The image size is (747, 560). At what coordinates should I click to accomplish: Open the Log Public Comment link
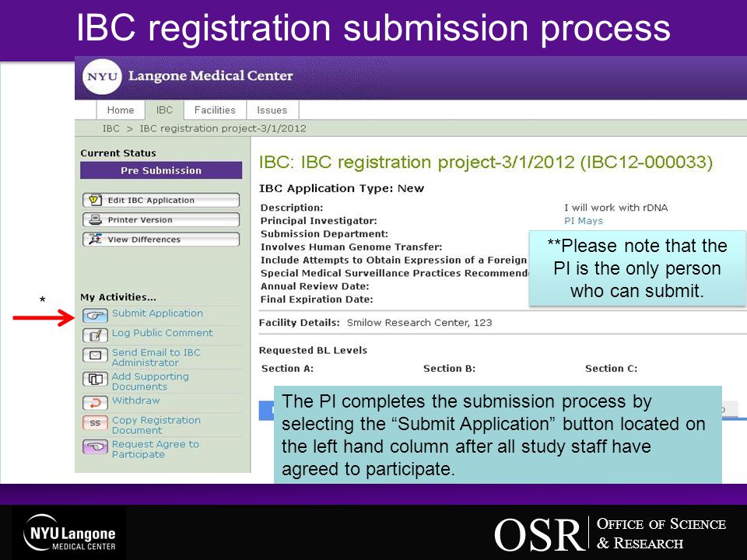163,333
